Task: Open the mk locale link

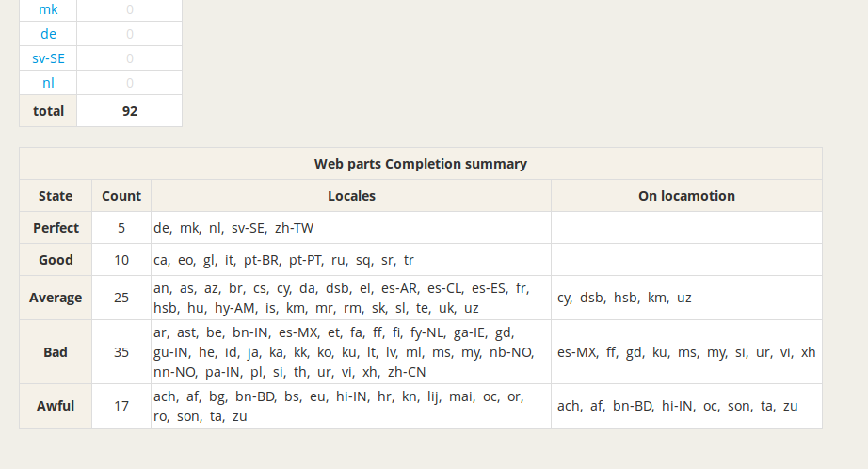Action: click(x=48, y=9)
